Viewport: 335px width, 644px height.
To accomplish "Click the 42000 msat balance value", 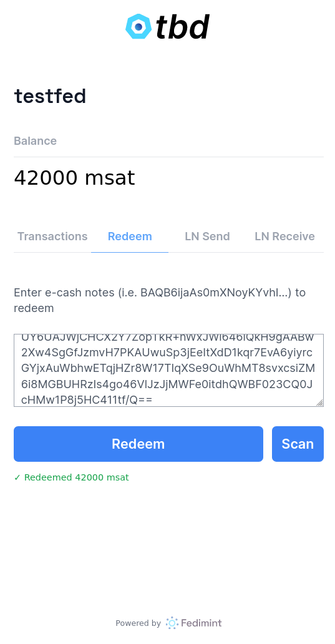I will tap(74, 178).
